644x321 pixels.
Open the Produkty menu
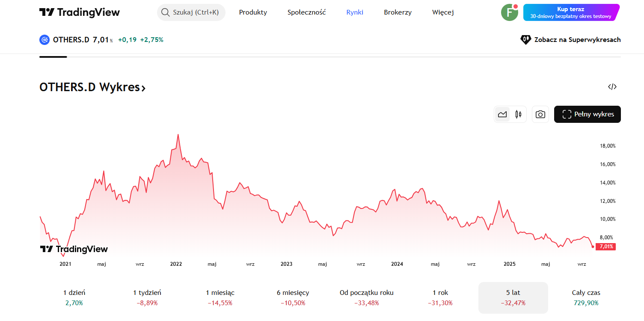[253, 12]
